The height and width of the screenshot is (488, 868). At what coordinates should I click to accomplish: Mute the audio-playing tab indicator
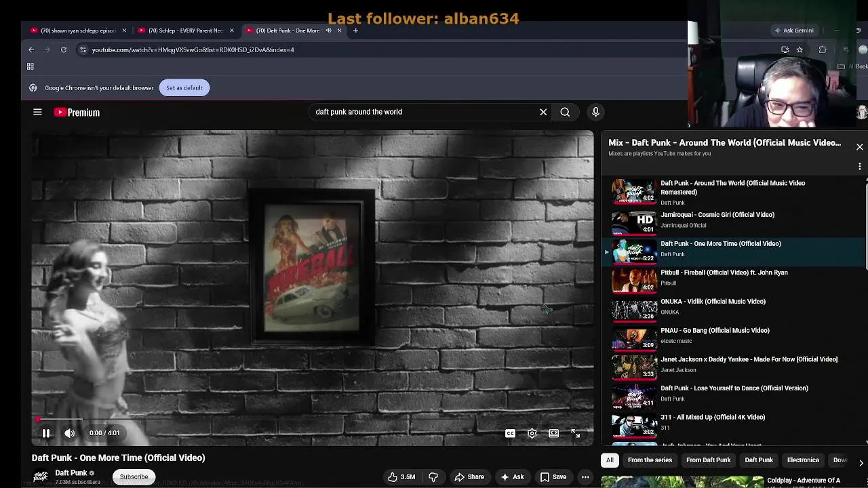329,30
